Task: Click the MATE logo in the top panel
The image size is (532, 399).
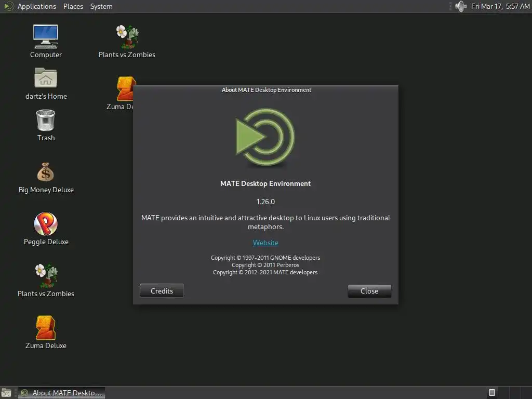Action: tap(9, 6)
